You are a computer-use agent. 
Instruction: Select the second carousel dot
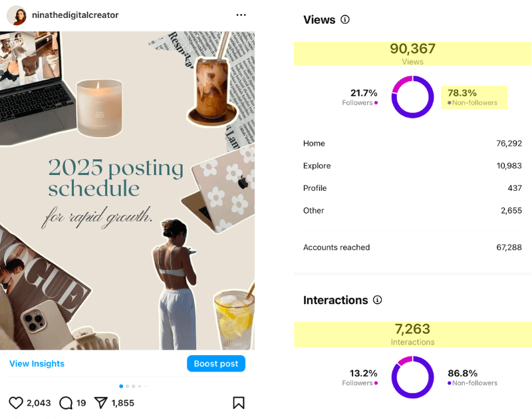[127, 386]
